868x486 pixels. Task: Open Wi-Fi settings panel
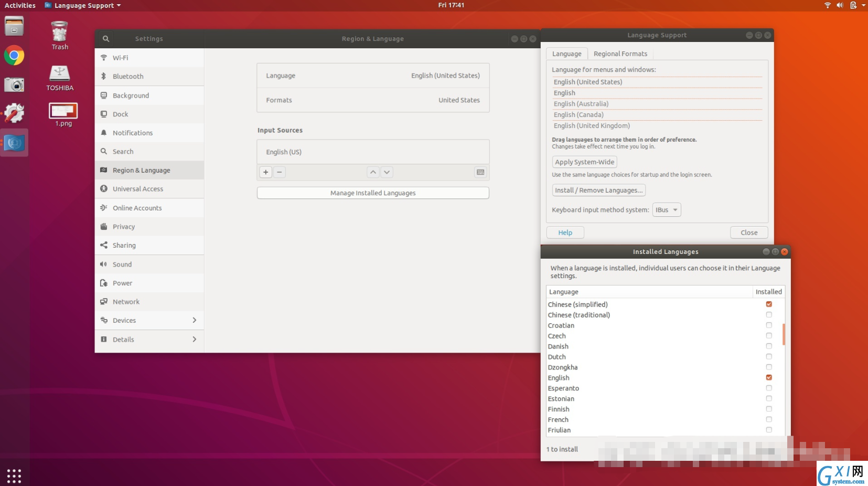pyautogui.click(x=149, y=58)
